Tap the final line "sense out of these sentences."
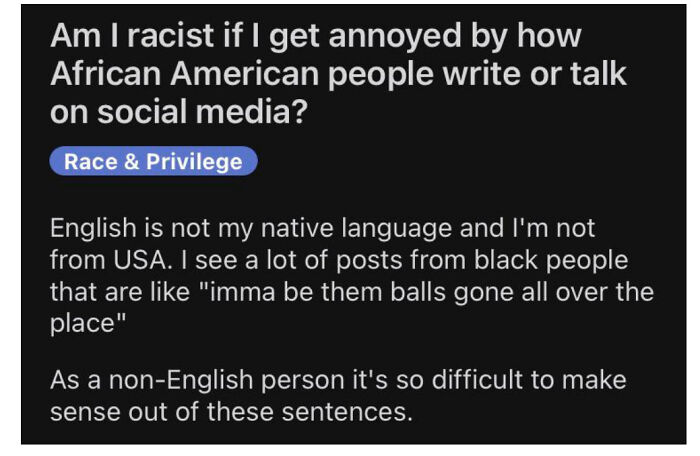Screen dimensions: 700x456 tap(231, 412)
